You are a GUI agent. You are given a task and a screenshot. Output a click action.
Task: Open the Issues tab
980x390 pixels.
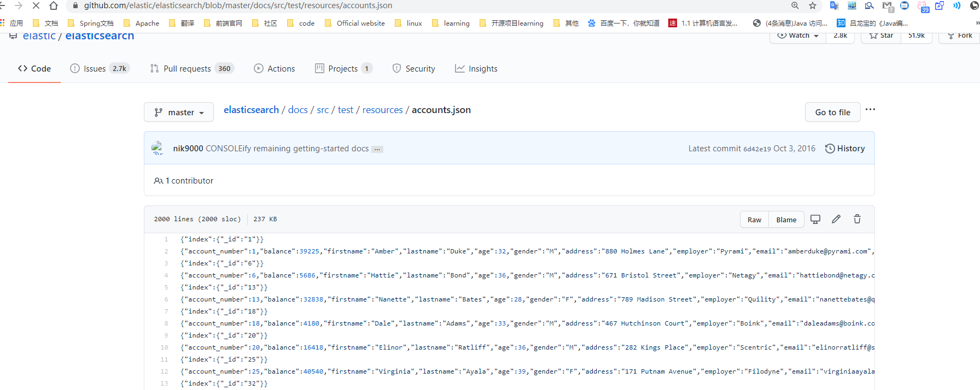point(100,68)
